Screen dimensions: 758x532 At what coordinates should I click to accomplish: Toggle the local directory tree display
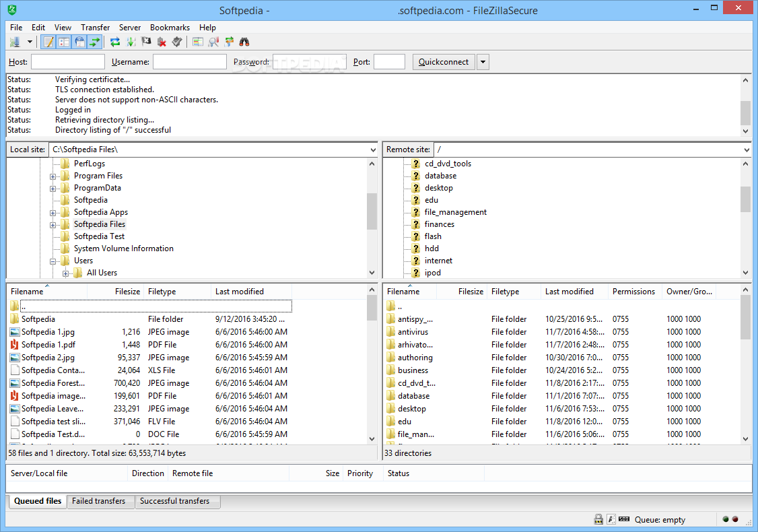[x=64, y=42]
